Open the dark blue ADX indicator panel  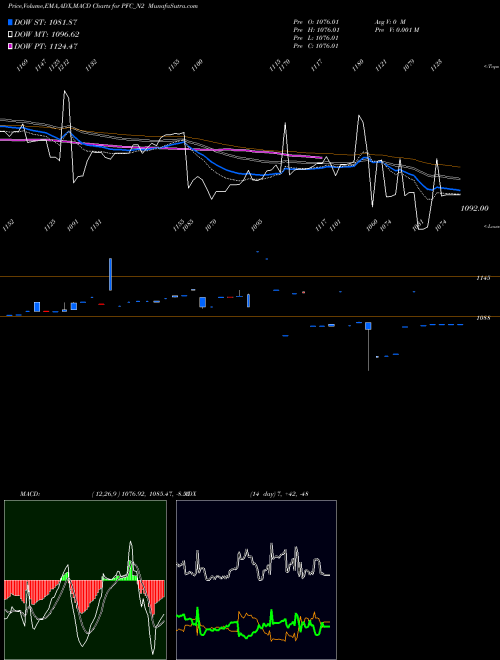(x=256, y=580)
